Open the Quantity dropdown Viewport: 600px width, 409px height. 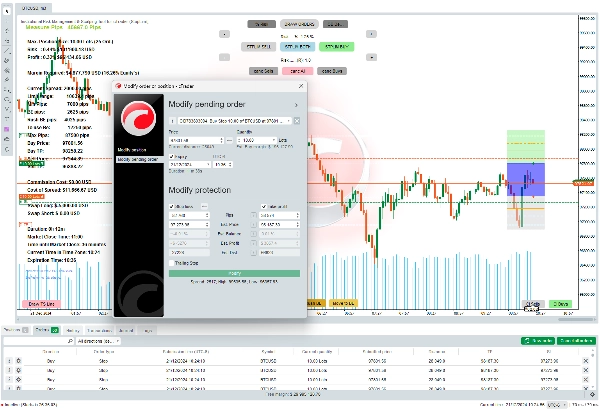point(256,140)
